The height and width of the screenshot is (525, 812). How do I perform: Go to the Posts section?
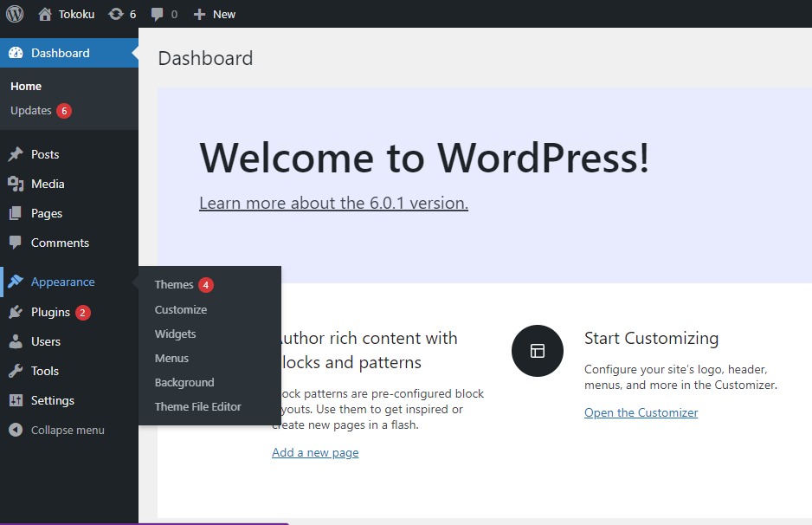click(69, 154)
